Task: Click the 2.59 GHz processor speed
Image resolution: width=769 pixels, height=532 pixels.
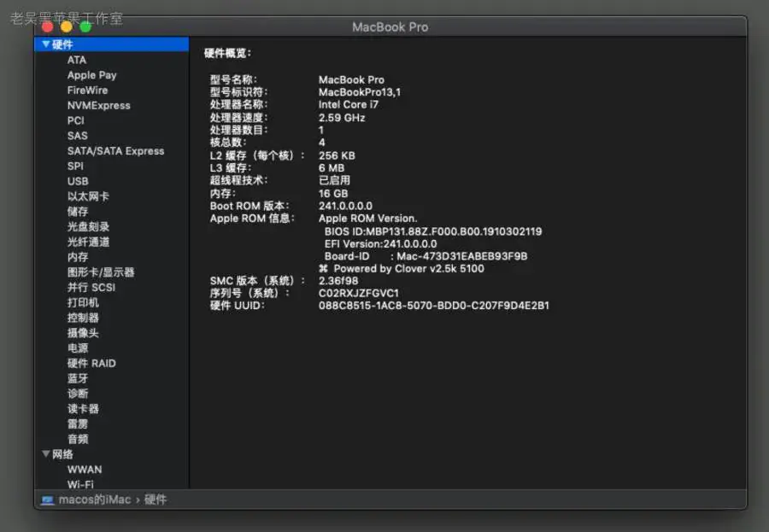Action: coord(342,118)
